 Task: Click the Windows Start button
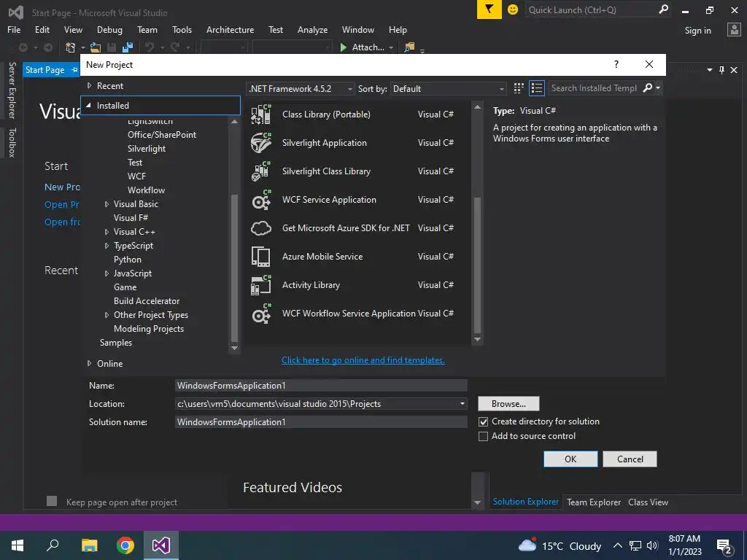[x=18, y=545]
